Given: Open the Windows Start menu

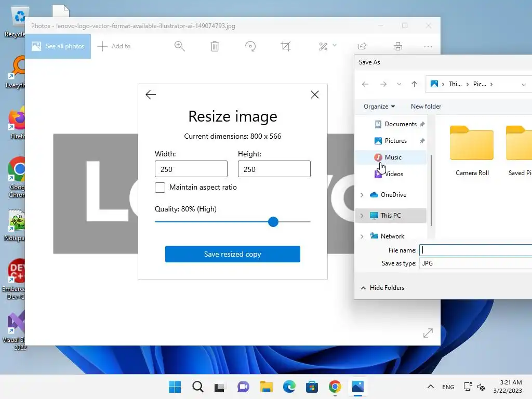Looking at the screenshot, I should click(175, 387).
